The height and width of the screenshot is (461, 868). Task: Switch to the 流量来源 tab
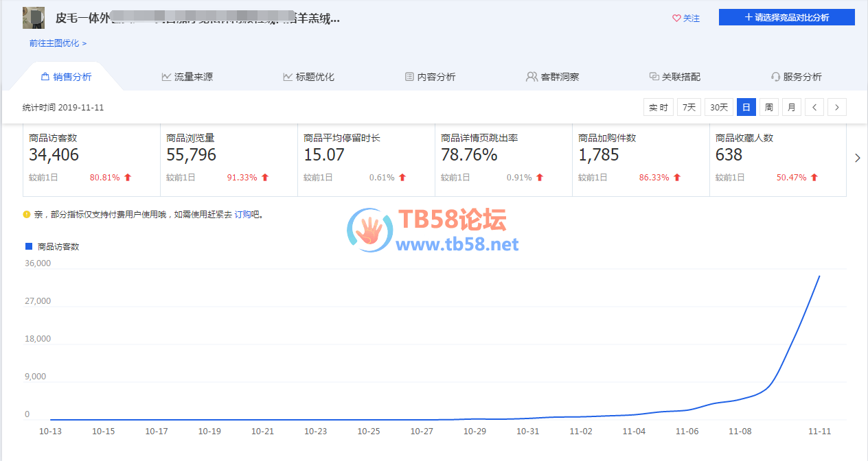[187, 77]
